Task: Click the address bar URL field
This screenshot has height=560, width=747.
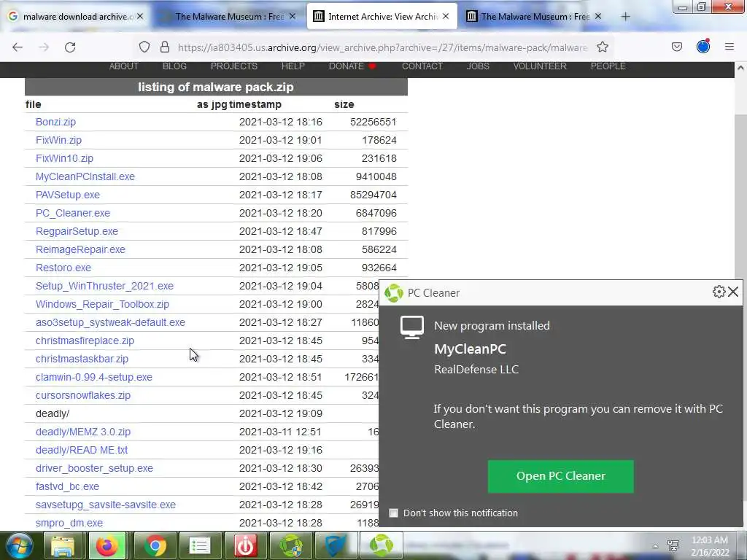Action: tap(382, 47)
